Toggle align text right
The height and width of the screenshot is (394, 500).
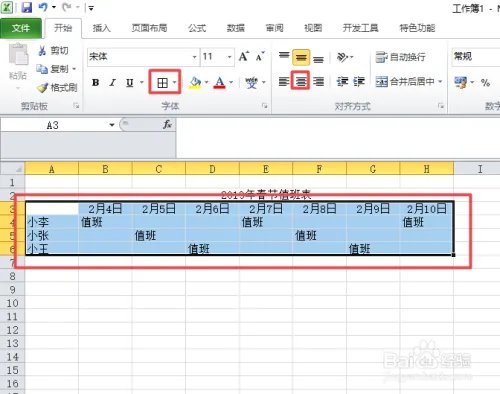pyautogui.click(x=319, y=81)
